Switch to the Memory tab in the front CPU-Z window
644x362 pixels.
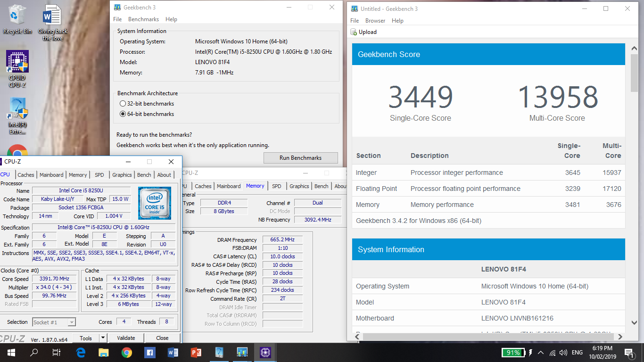point(78,175)
